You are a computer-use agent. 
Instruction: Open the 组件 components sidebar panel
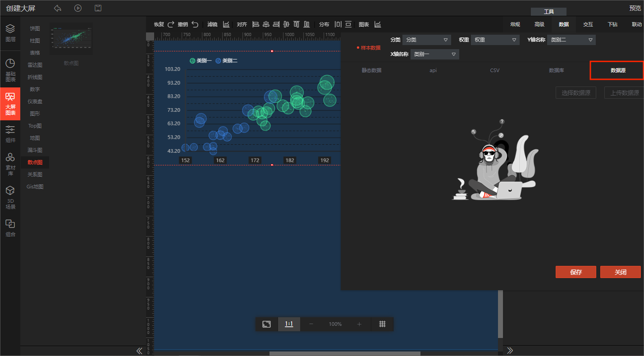coord(10,134)
